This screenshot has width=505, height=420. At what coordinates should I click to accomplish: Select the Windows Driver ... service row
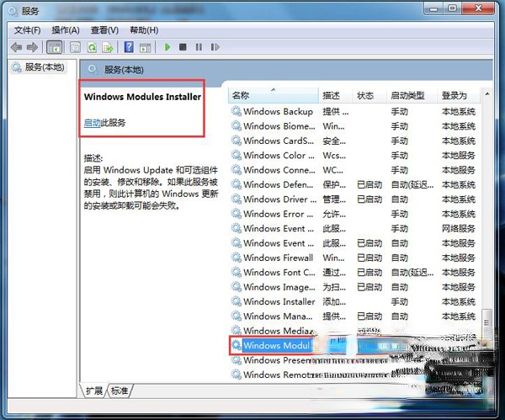tap(354, 199)
